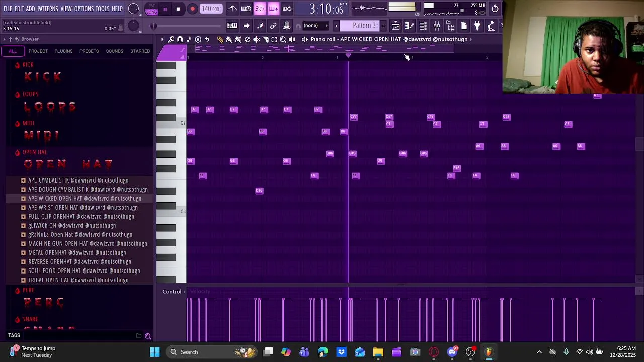The width and height of the screenshot is (644, 362).
Task: Click the Windows Start button
Action: pos(154,352)
